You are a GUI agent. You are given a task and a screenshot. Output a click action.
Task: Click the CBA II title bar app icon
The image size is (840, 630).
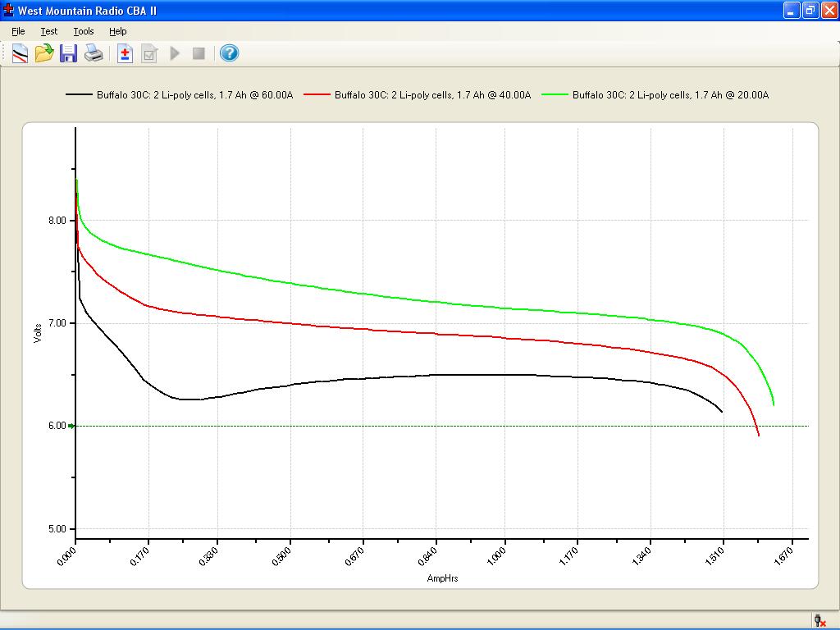8,10
